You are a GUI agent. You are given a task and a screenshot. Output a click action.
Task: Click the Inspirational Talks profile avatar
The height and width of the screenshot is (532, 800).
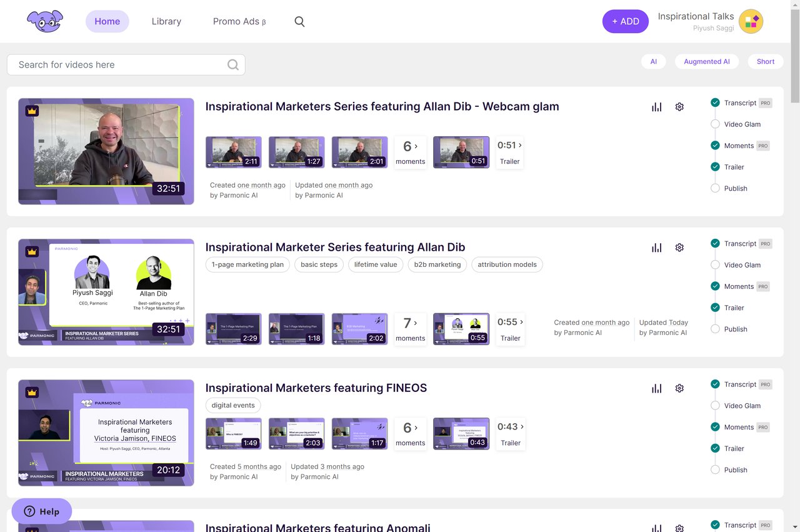[751, 21]
